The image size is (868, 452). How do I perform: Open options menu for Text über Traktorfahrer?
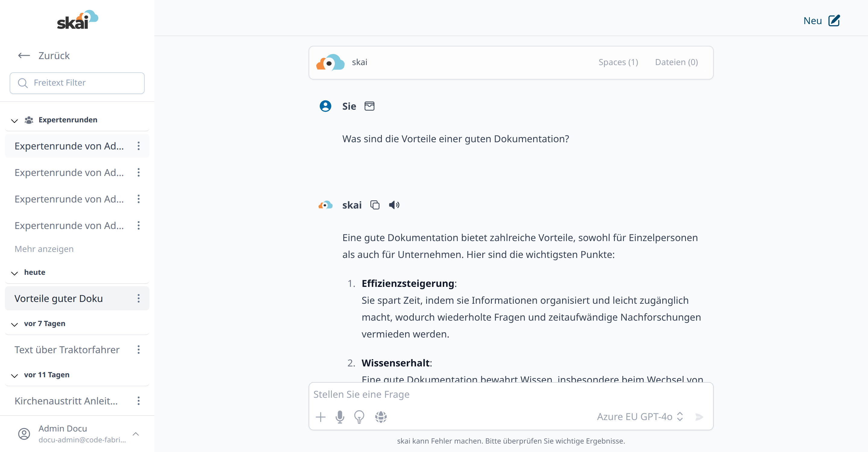point(139,350)
